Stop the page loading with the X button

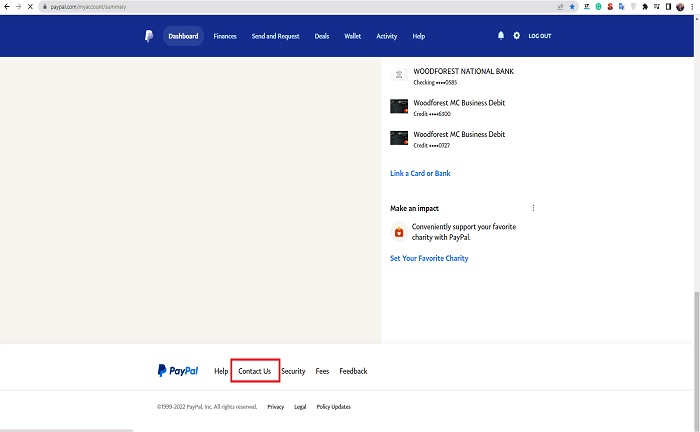(x=30, y=7)
